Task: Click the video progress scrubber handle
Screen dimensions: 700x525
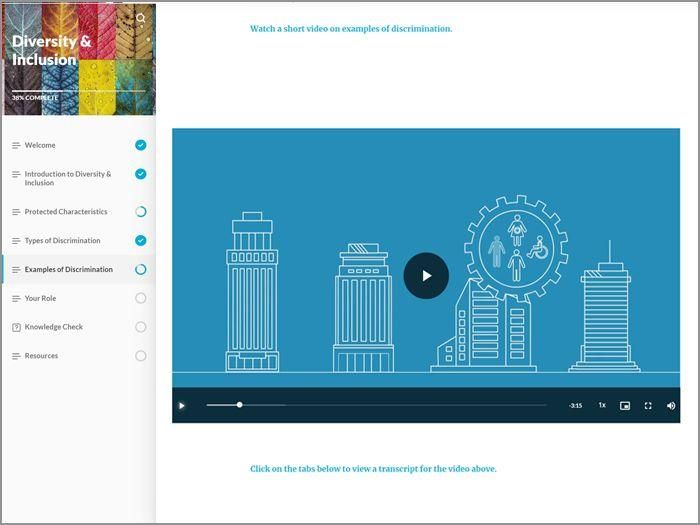Action: coord(240,405)
